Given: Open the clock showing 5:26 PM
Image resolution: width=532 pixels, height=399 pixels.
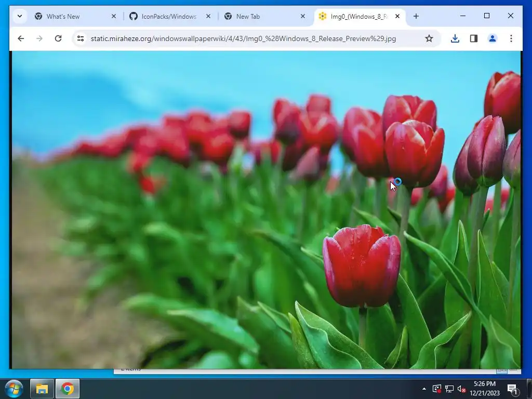Looking at the screenshot, I should [x=485, y=389].
